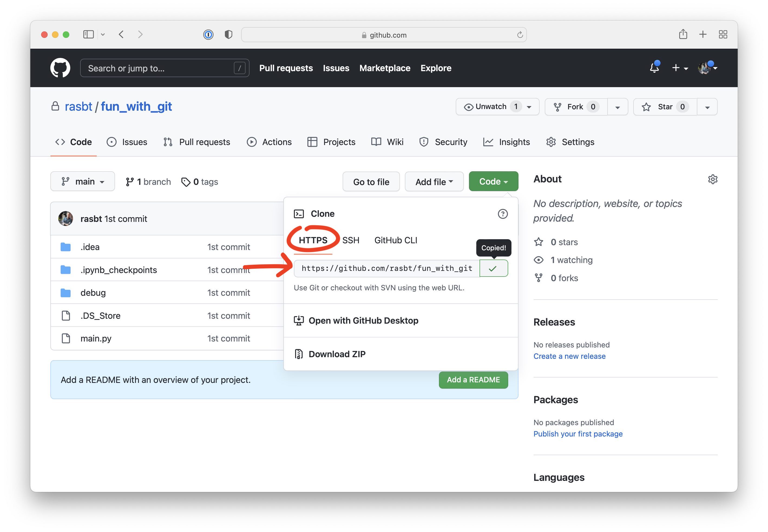The image size is (768, 532).
Task: Open the Add file dropdown
Action: tap(434, 182)
